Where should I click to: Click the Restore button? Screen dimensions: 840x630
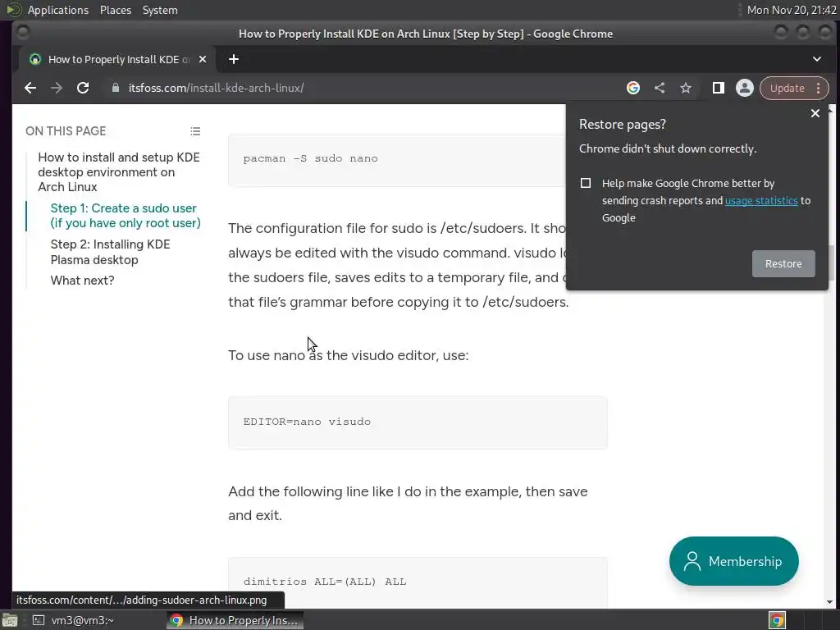click(783, 263)
